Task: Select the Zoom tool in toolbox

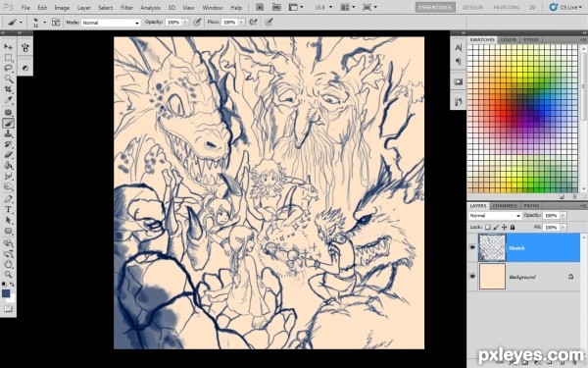Action: pyautogui.click(x=8, y=275)
